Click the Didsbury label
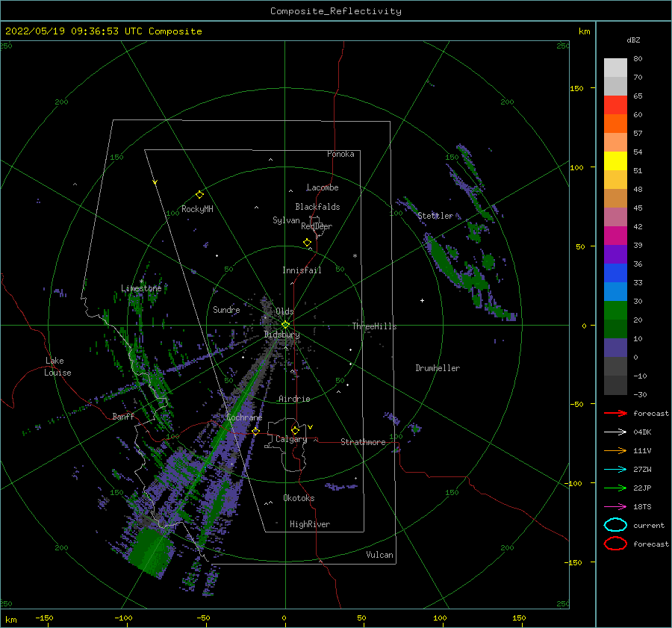 [x=281, y=335]
